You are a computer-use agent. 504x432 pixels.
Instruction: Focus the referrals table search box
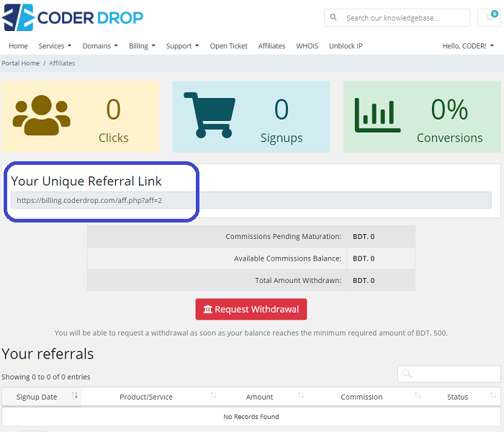[x=449, y=374]
